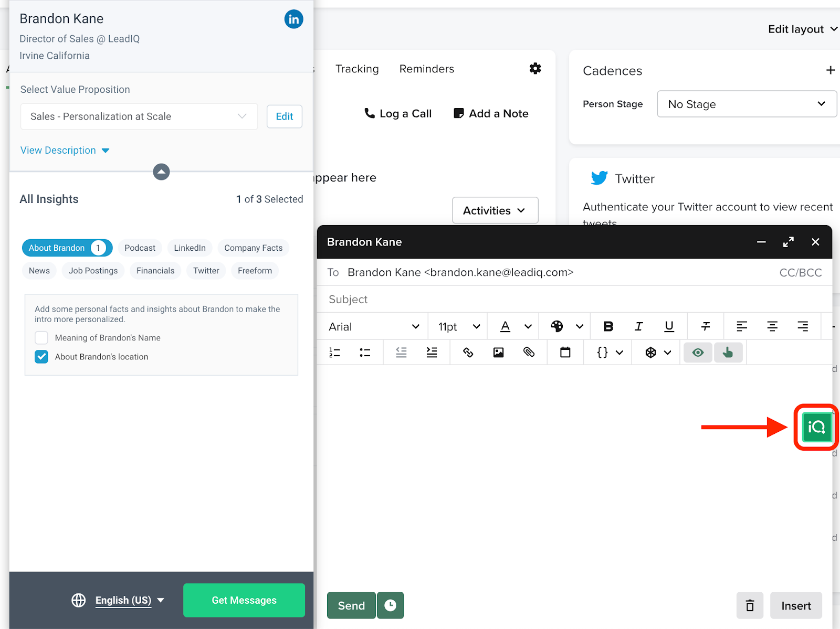Open schedule send clock button
This screenshot has width=840, height=629.
[x=390, y=605]
